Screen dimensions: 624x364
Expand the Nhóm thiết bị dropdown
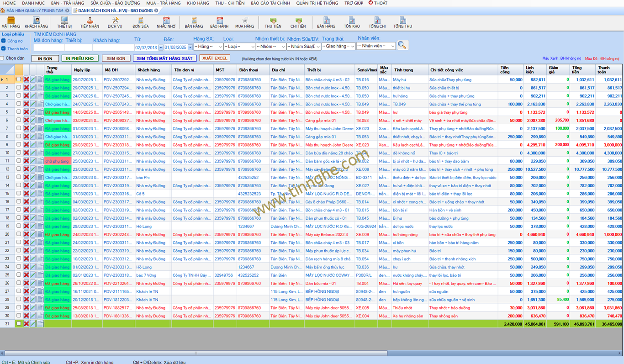pyautogui.click(x=270, y=46)
